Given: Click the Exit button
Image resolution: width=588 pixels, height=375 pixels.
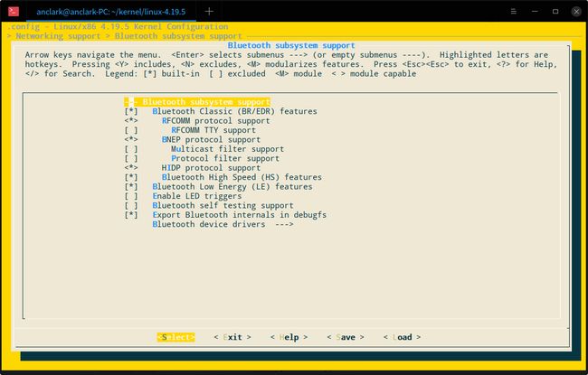Looking at the screenshot, I should click(x=232, y=337).
